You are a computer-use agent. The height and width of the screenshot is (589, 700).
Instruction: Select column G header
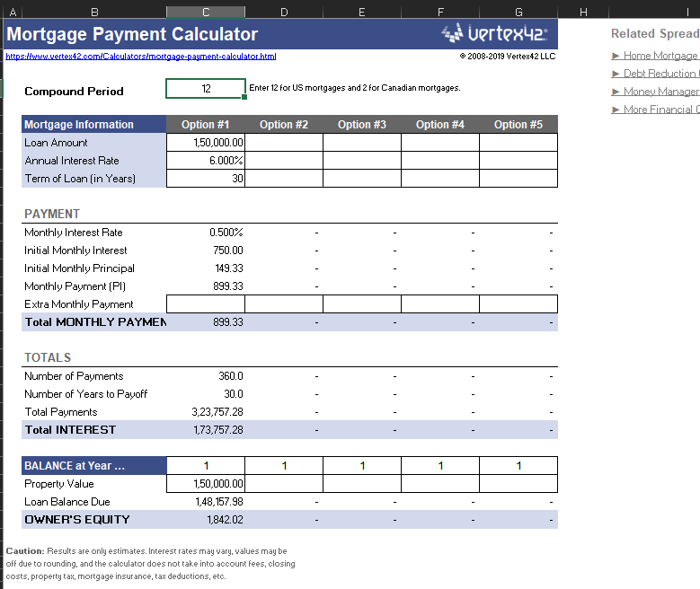[x=518, y=12]
